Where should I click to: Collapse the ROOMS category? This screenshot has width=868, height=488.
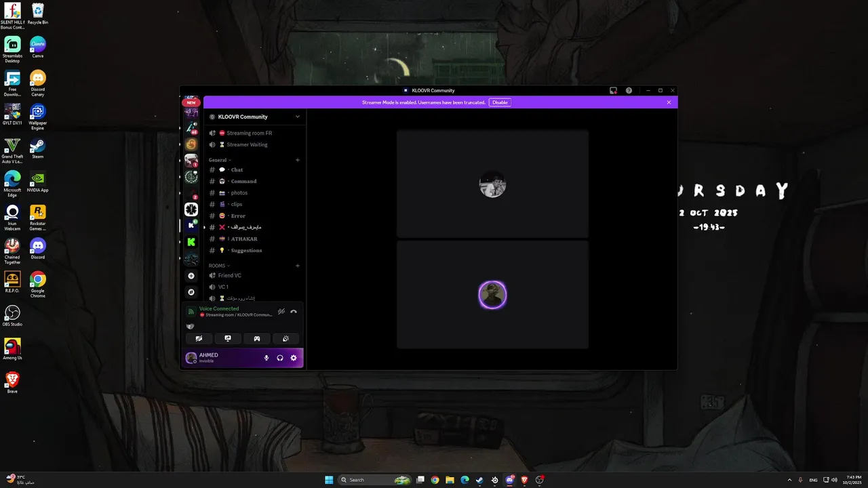tap(219, 266)
